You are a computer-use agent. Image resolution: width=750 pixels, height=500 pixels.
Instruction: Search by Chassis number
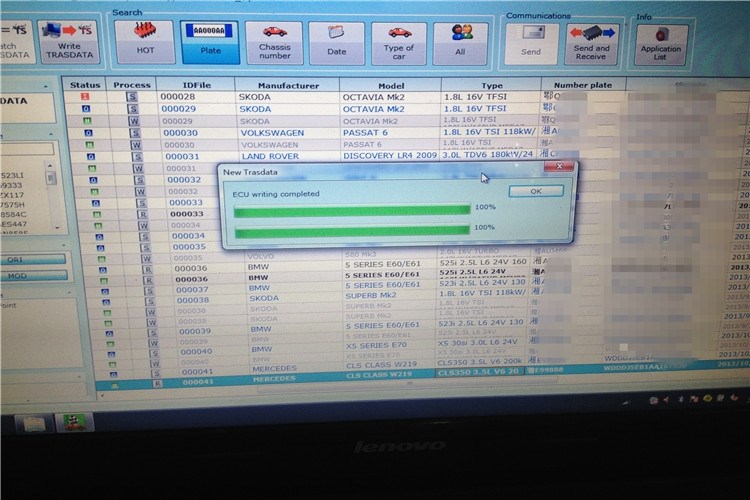tap(275, 43)
